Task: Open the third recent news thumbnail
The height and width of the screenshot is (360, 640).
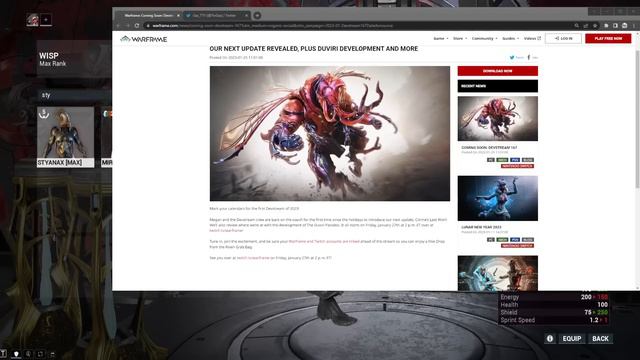Action: click(498, 273)
